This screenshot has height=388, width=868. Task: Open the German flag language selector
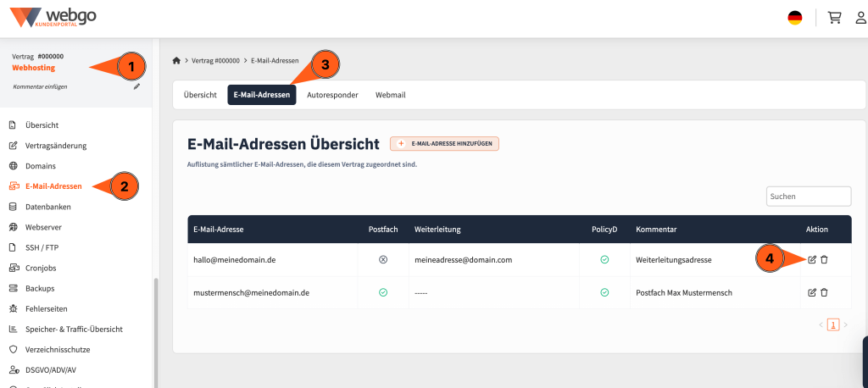795,19
